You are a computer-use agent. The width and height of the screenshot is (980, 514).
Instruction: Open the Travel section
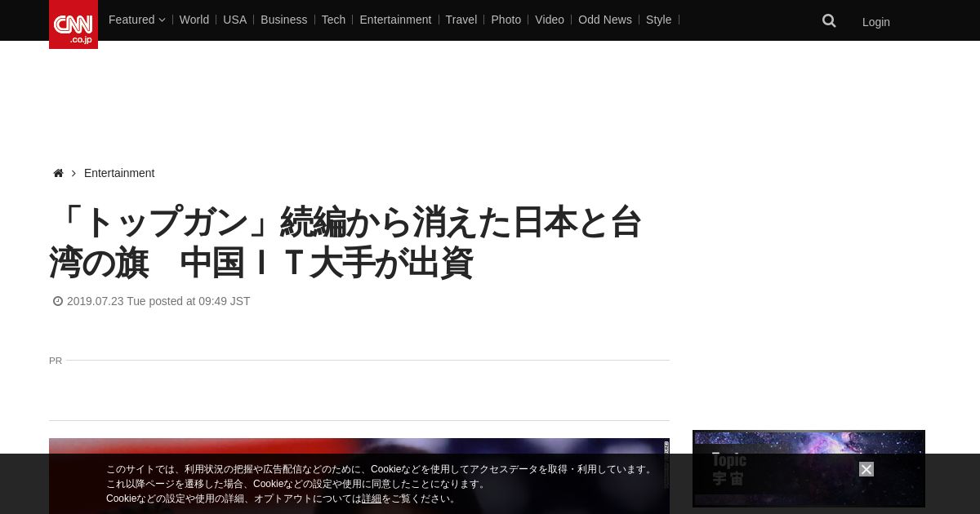pos(461,20)
